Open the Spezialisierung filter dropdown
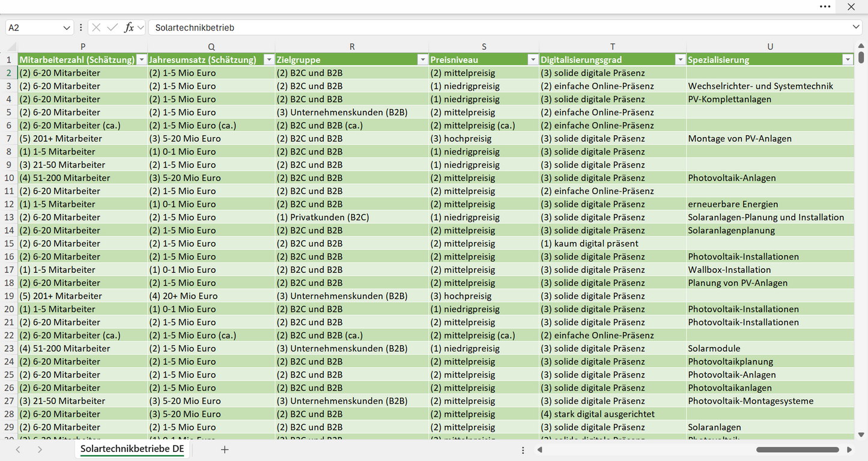The image size is (868, 461). click(x=848, y=60)
